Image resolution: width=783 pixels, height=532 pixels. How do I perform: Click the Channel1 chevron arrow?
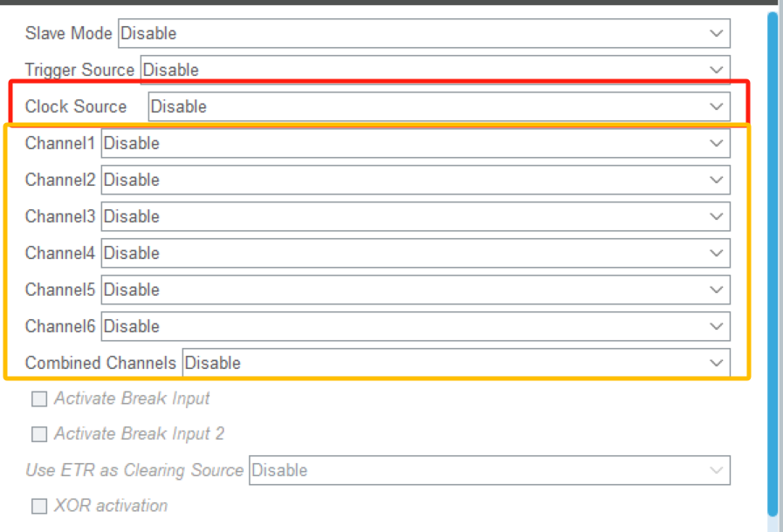[717, 143]
